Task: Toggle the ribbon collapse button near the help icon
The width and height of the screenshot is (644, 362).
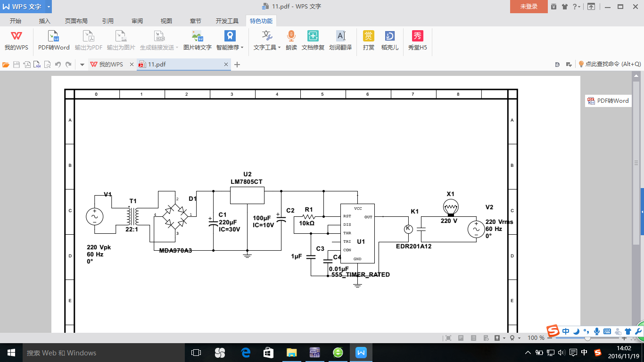Action: tap(591, 7)
